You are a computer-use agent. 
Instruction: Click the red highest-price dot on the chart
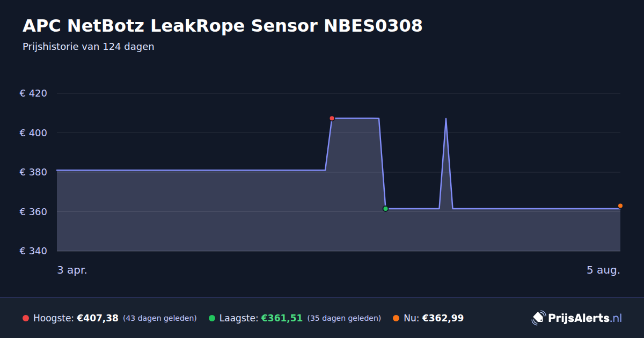[x=332, y=118]
